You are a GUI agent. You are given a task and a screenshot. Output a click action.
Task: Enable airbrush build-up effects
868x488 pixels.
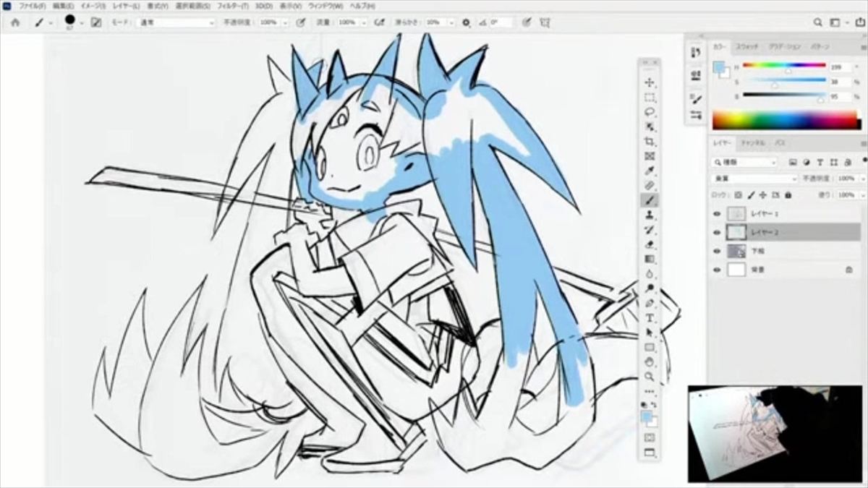379,22
